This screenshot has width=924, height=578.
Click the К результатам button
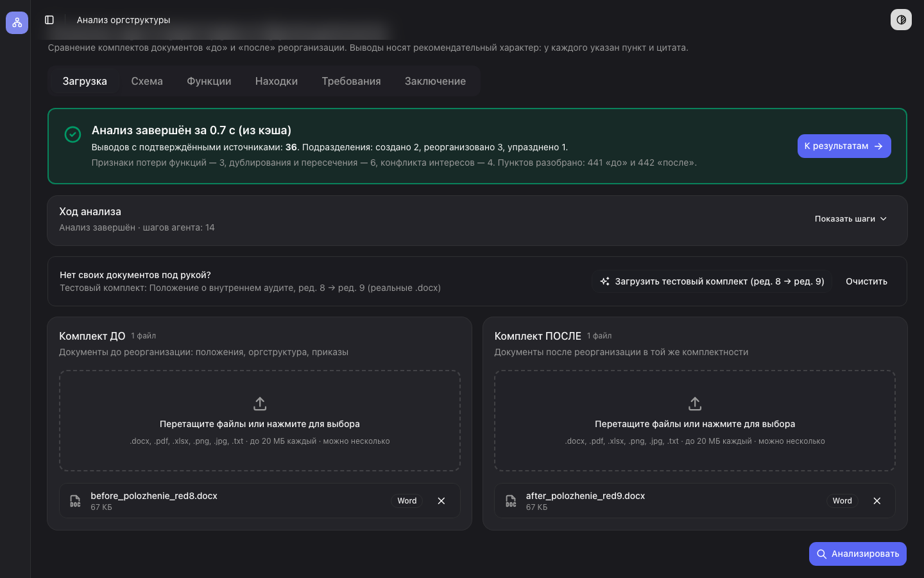coord(844,146)
